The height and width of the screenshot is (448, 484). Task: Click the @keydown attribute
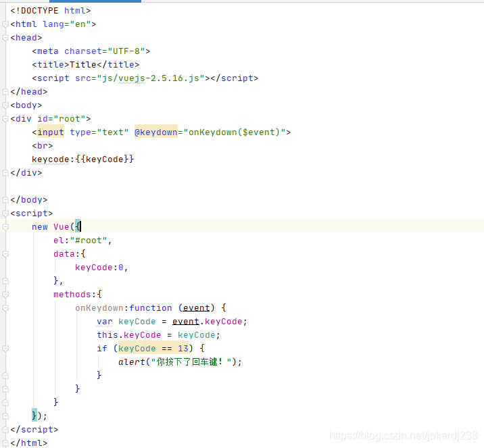coord(156,132)
